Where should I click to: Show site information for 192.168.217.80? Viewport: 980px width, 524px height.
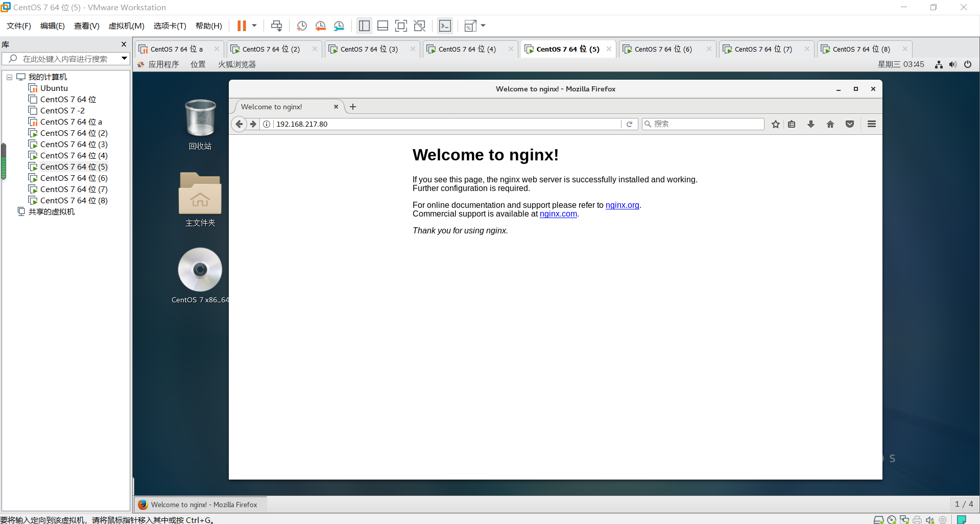point(267,124)
